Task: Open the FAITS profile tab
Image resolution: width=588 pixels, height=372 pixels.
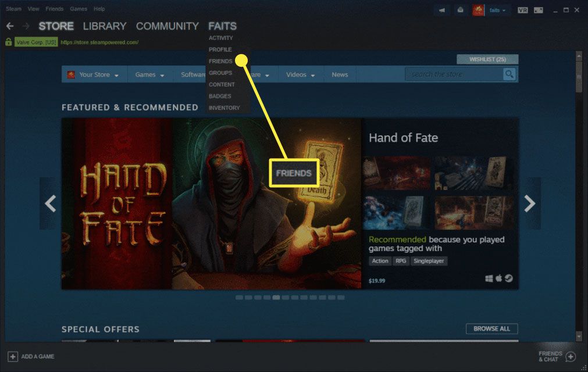Action: click(x=222, y=26)
